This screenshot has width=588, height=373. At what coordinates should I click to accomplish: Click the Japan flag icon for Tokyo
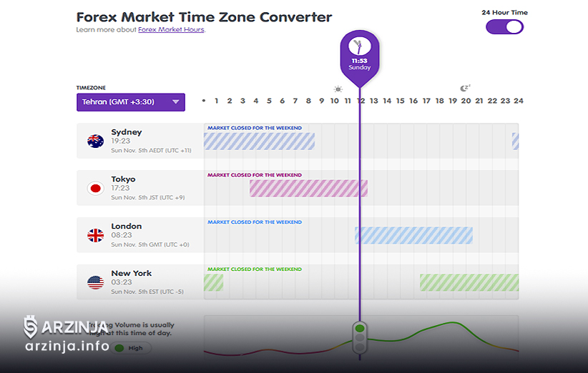[x=95, y=189]
